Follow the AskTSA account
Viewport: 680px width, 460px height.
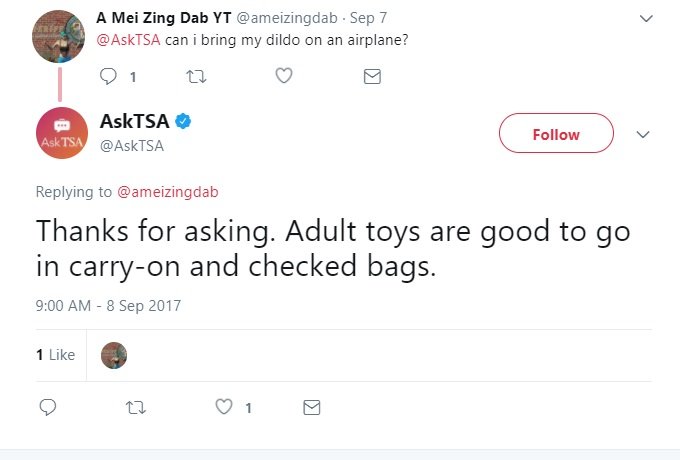[555, 134]
